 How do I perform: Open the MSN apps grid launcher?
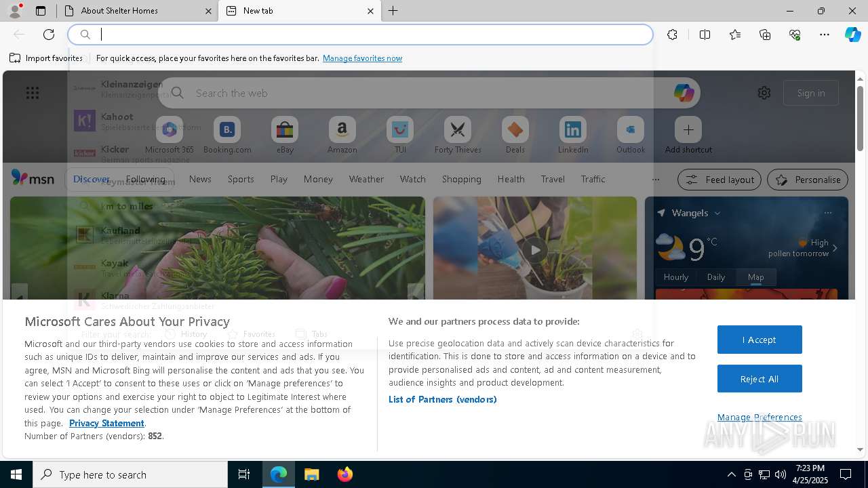coord(33,93)
